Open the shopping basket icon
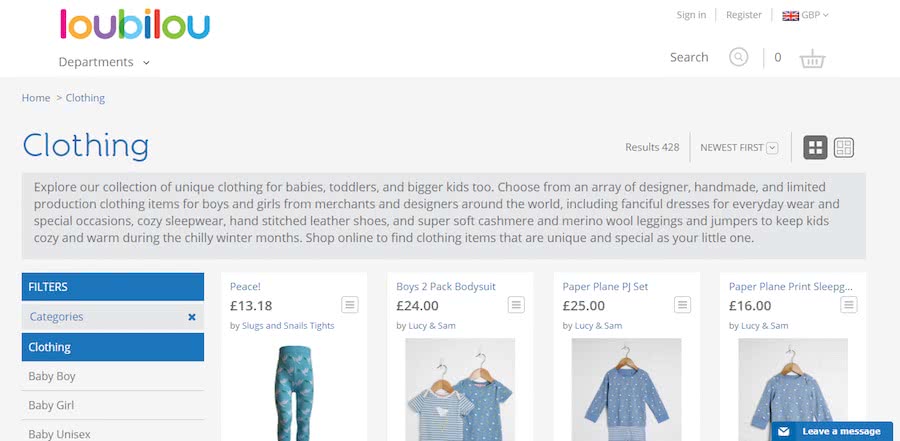900x441 pixels. pyautogui.click(x=812, y=59)
